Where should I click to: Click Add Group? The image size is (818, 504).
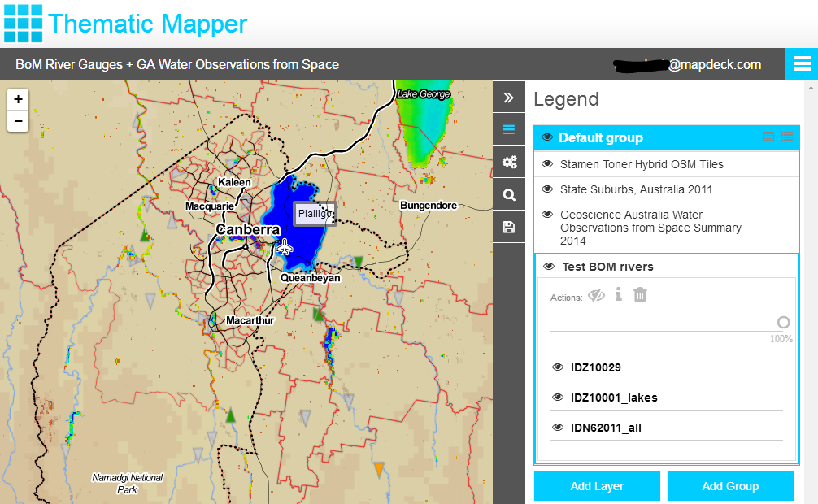point(729,485)
